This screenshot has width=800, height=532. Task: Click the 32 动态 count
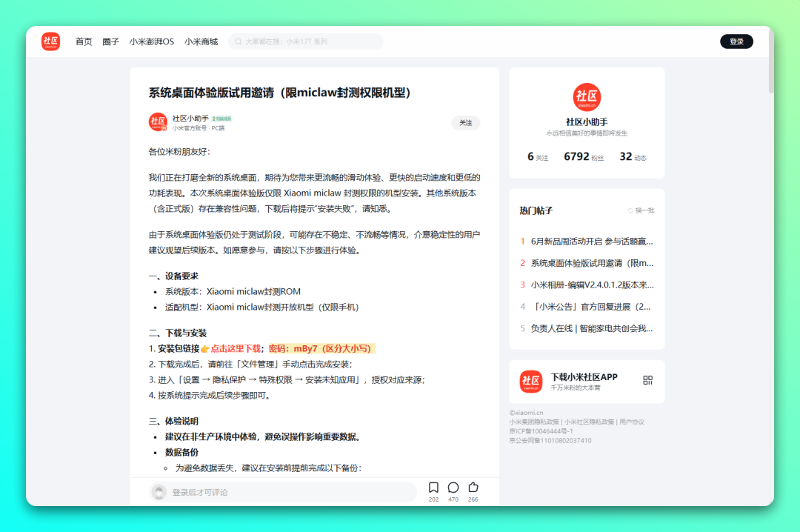(x=633, y=157)
